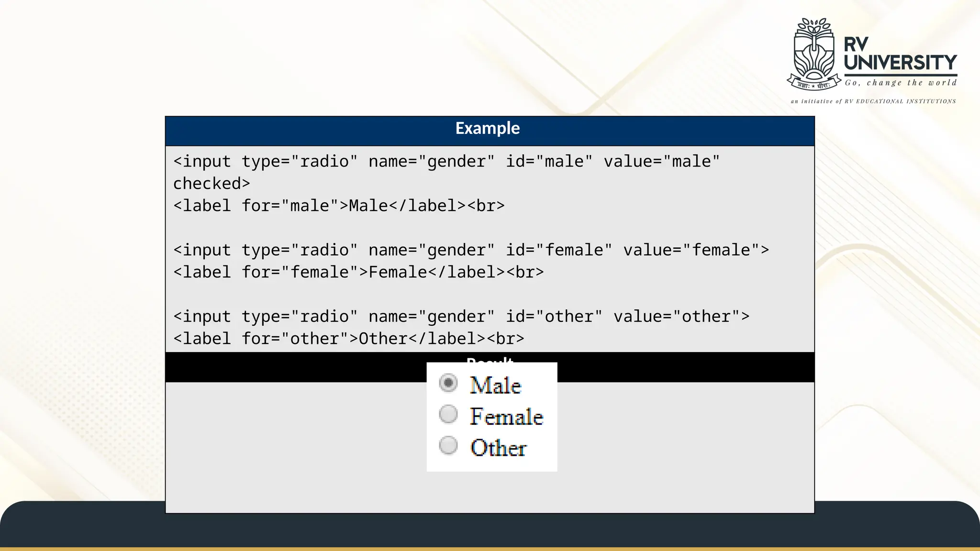
Task: Click the RV University crest logo
Action: 814,54
